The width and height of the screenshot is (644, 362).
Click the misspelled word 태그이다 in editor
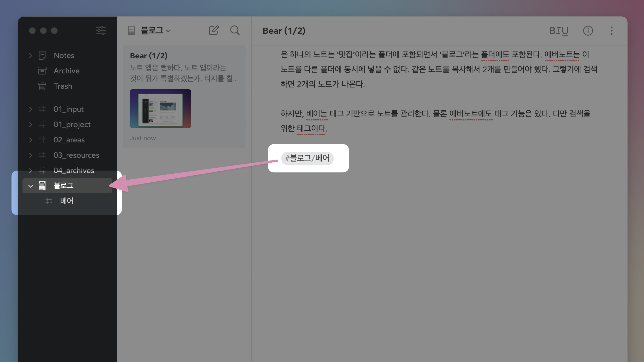(312, 128)
